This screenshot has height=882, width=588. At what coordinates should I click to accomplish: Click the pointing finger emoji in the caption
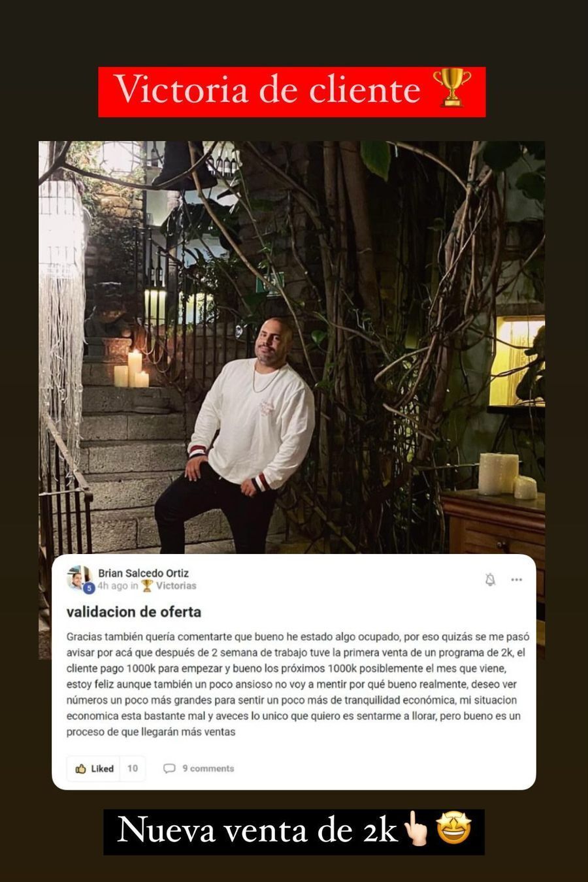coord(416,830)
